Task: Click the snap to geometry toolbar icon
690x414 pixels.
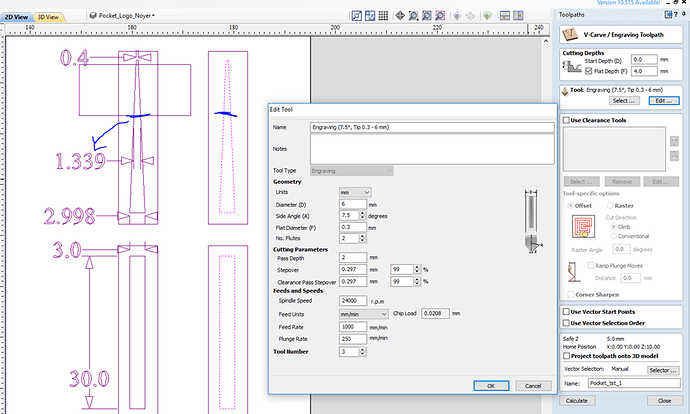Action: tap(356, 16)
